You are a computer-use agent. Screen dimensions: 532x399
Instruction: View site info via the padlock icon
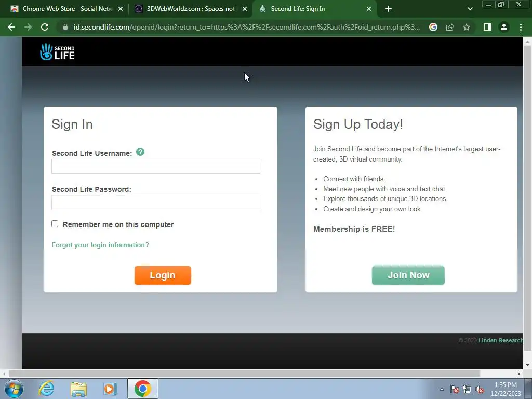click(x=65, y=27)
